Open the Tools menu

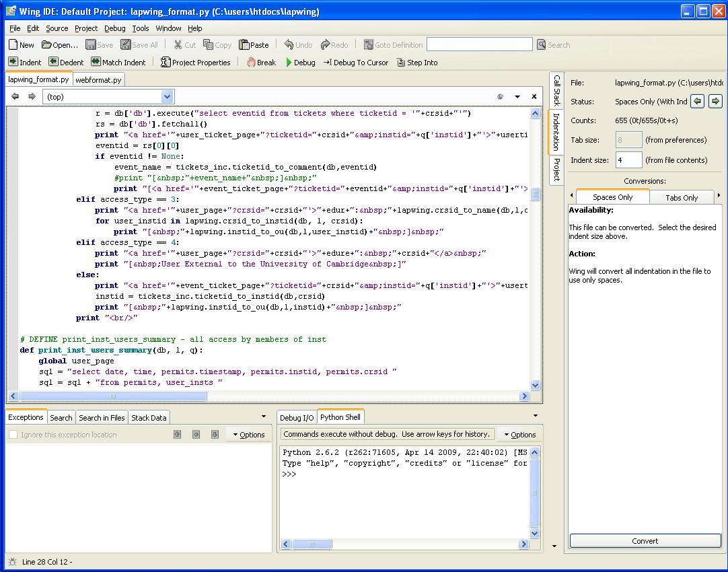tap(140, 28)
